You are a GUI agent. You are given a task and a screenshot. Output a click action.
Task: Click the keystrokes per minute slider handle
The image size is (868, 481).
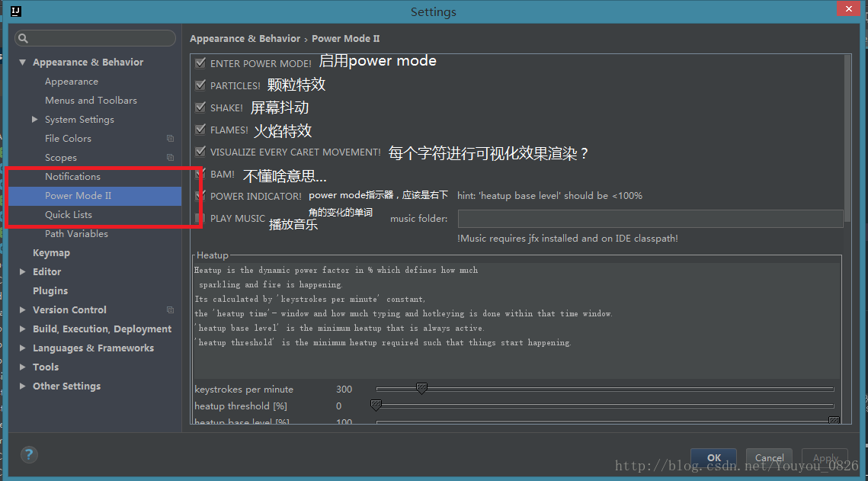pyautogui.click(x=421, y=389)
